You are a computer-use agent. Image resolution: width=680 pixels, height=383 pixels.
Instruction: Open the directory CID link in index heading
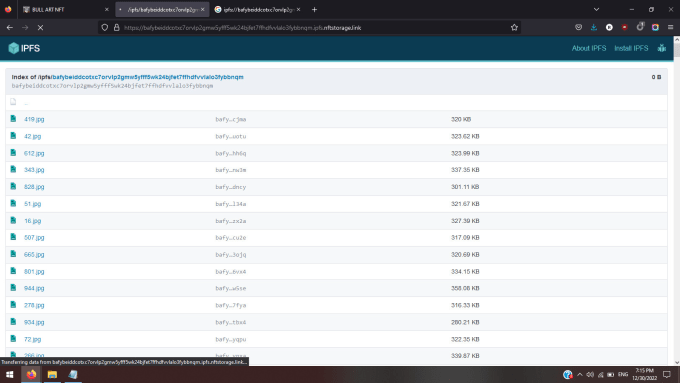pyautogui.click(x=148, y=77)
